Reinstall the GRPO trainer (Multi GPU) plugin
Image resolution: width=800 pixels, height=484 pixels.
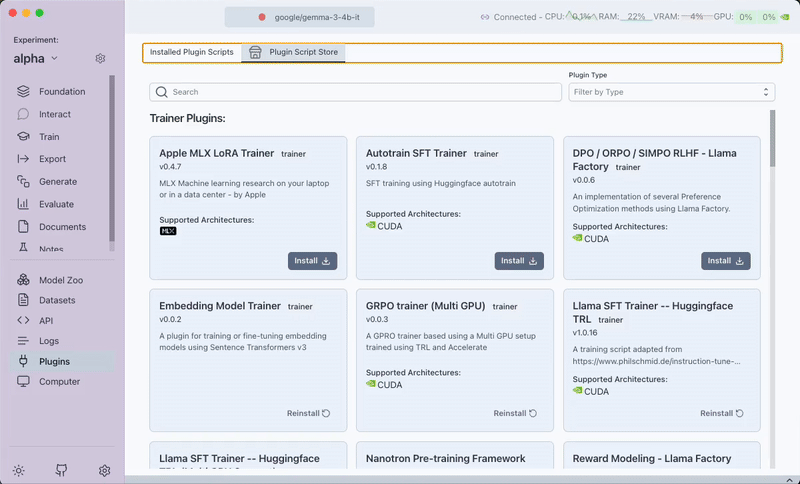[x=515, y=413]
